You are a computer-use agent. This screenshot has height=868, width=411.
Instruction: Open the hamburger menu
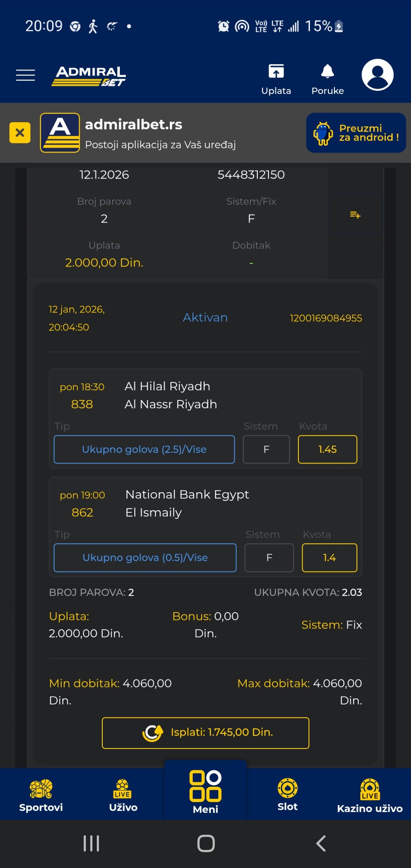click(25, 75)
